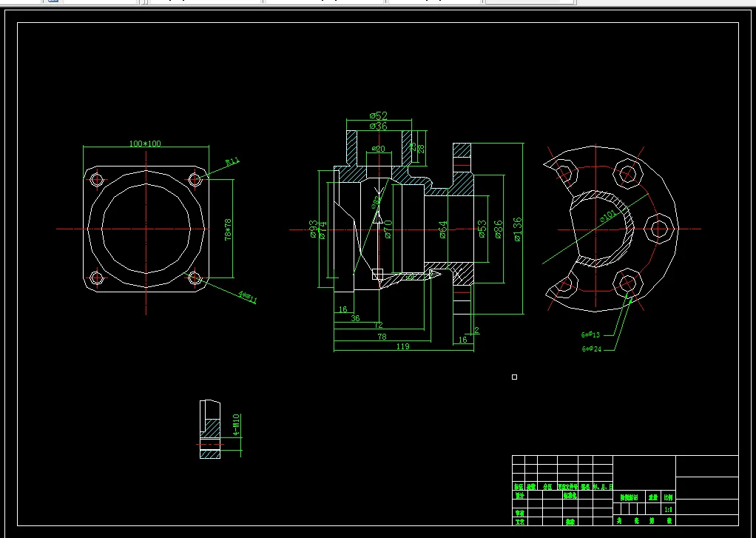Image resolution: width=756 pixels, height=538 pixels.
Task: Select the vertical 78*78 dimension text
Action: 228,229
